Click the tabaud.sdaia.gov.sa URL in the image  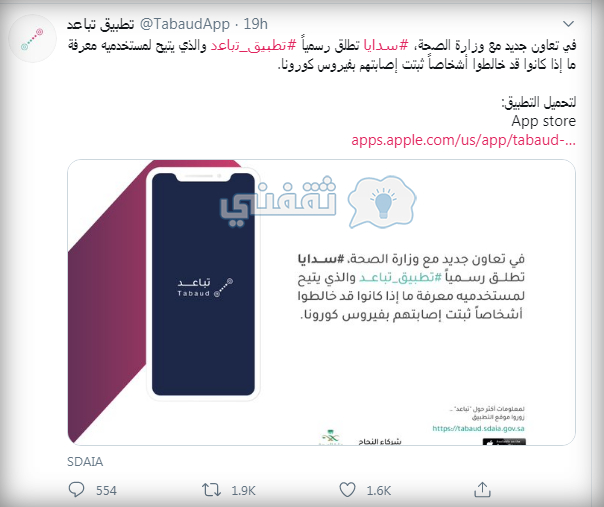478,428
